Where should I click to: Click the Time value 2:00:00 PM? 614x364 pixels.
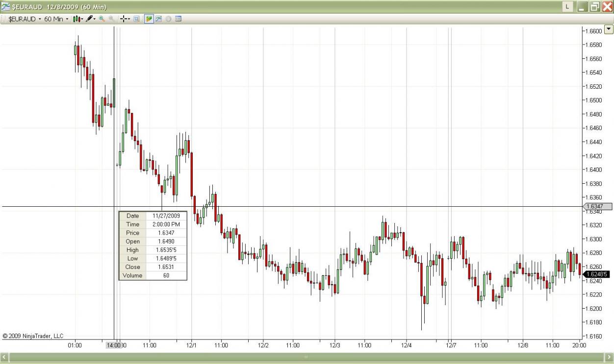(x=166, y=224)
